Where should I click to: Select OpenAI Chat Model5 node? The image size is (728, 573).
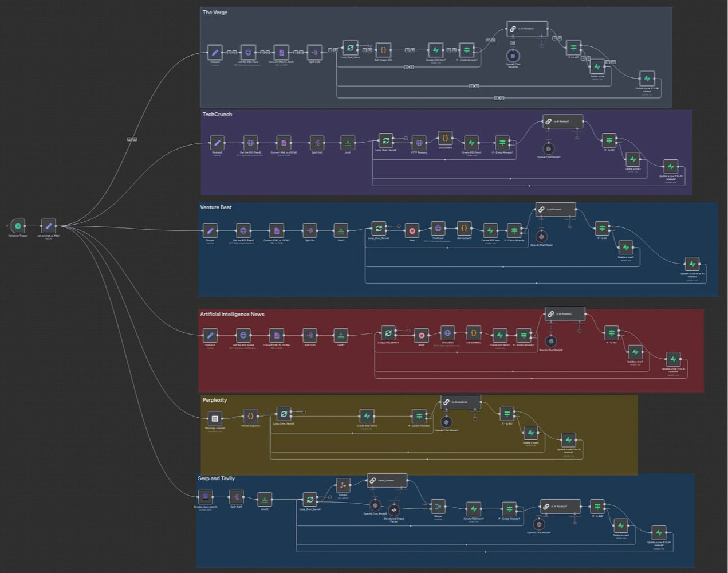coord(375,505)
